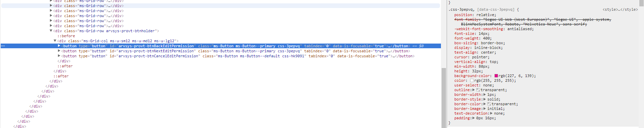644x128 pixels.
Task: Open the outline transparent color swatch
Action: (478, 90)
